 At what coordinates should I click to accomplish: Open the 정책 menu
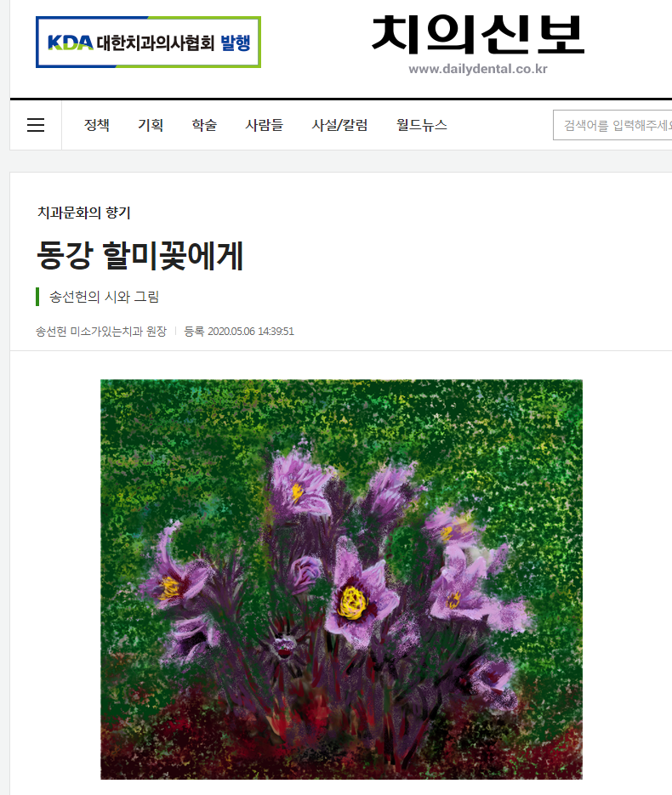pyautogui.click(x=96, y=125)
